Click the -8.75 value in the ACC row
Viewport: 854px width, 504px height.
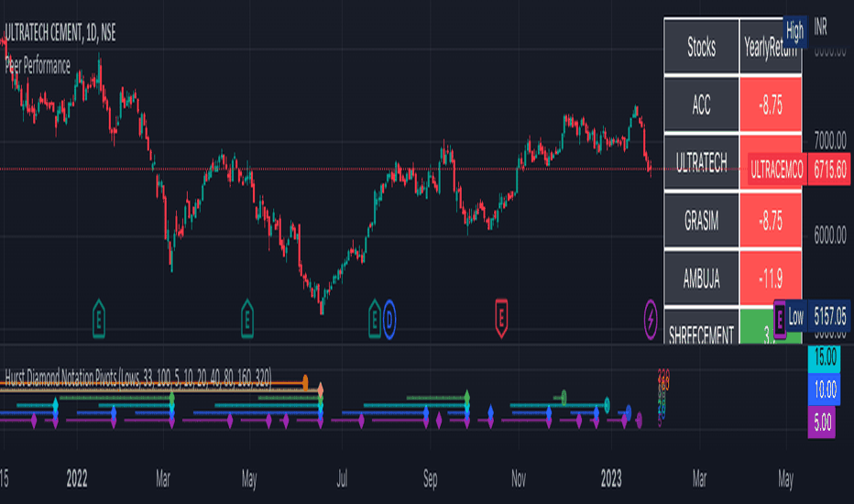770,104
